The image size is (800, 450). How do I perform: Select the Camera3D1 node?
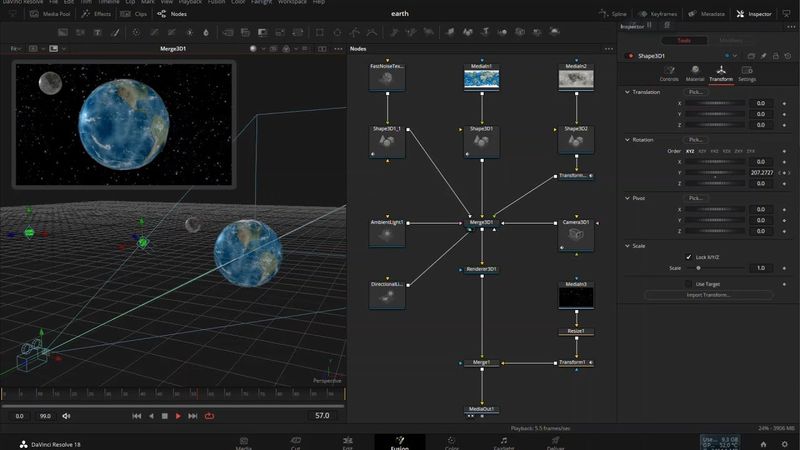coord(576,235)
